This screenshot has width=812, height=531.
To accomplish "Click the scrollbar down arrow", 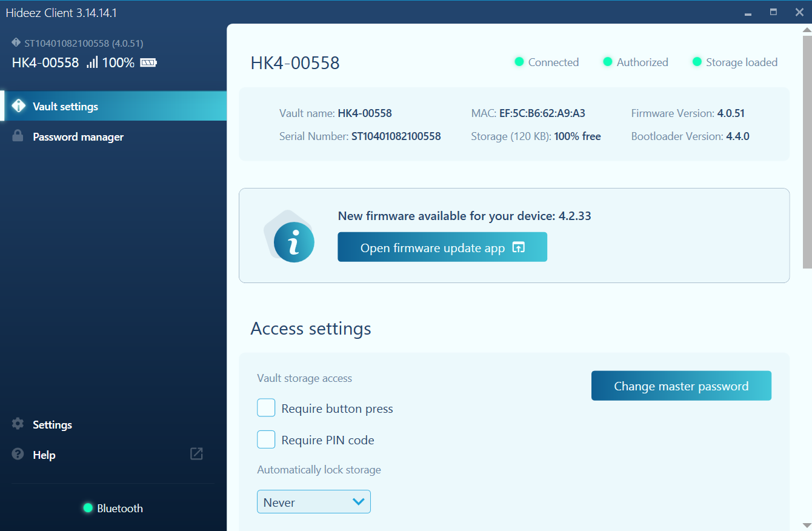I will 807,525.
